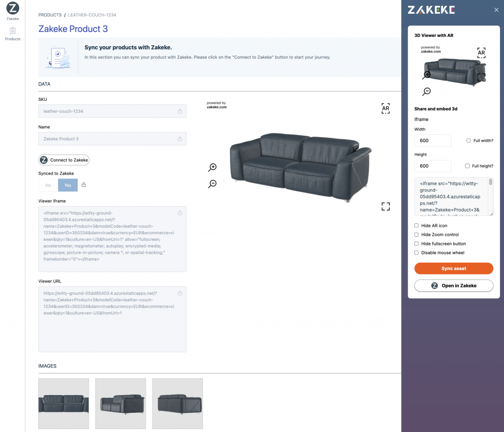This screenshot has height=432, width=504.
Task: Check Disable mouse wheel option
Action: click(x=417, y=253)
